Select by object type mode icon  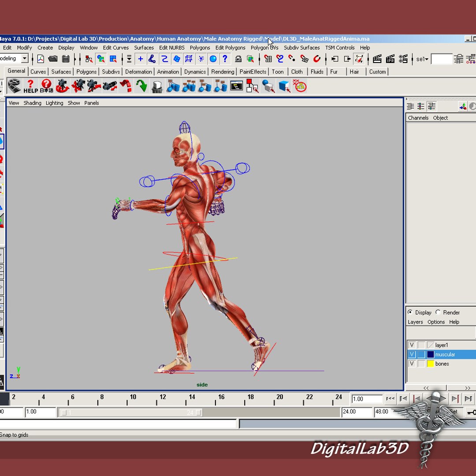tap(101, 59)
